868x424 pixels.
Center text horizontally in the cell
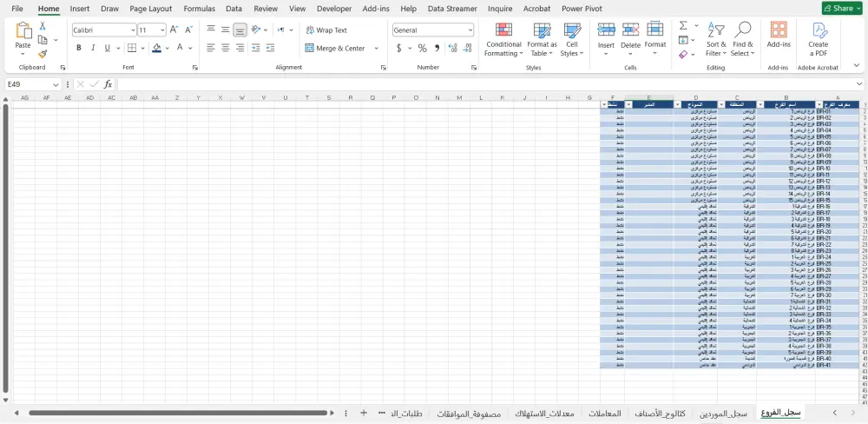(x=226, y=48)
